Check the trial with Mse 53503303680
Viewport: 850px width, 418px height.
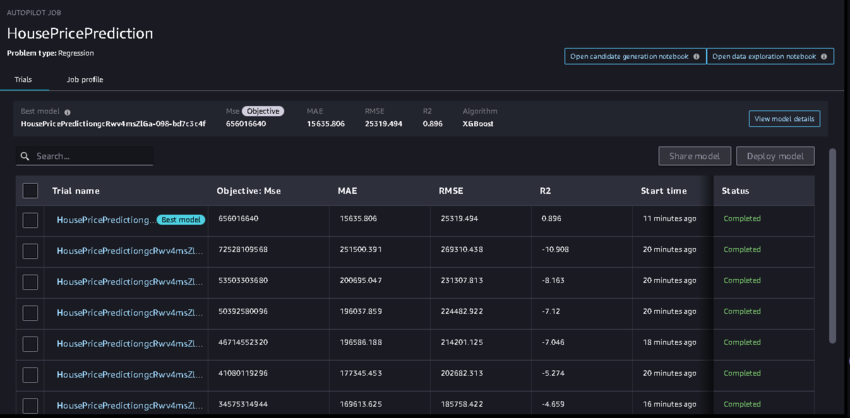pos(30,282)
